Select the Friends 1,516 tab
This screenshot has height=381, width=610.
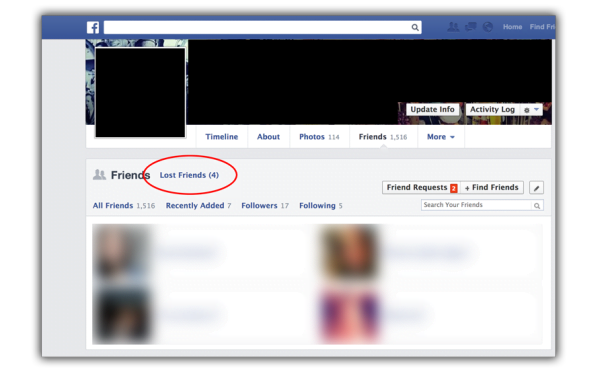tap(383, 137)
